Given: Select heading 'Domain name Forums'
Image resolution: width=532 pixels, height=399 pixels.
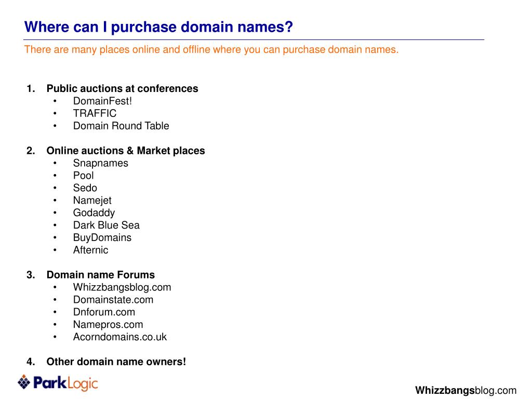Looking at the screenshot, I should [100, 275].
